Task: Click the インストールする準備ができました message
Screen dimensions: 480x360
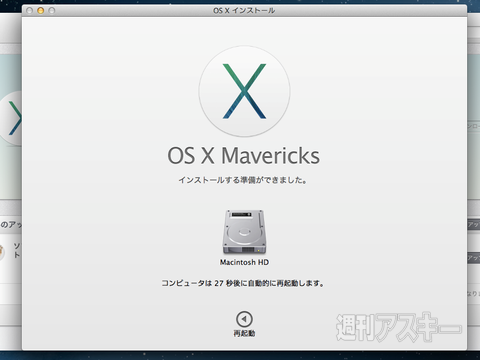Action: (x=243, y=180)
